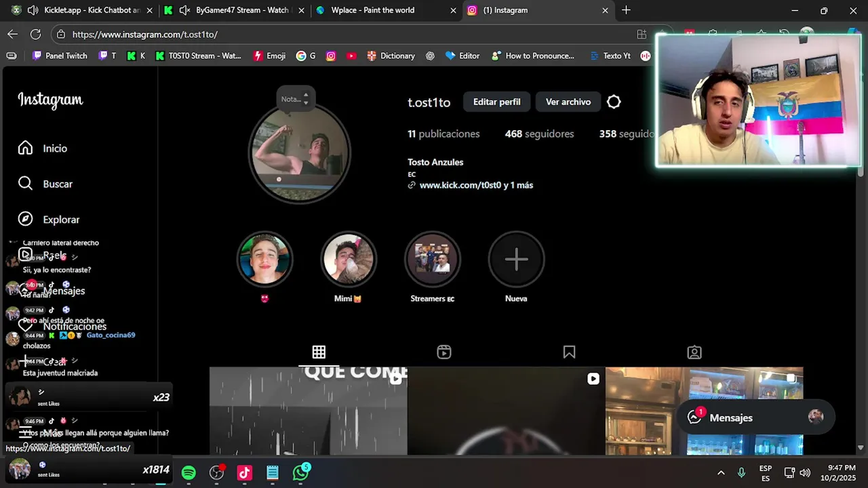The height and width of the screenshot is (488, 868).
Task: Open the QUE COME reel post
Action: 308,411
